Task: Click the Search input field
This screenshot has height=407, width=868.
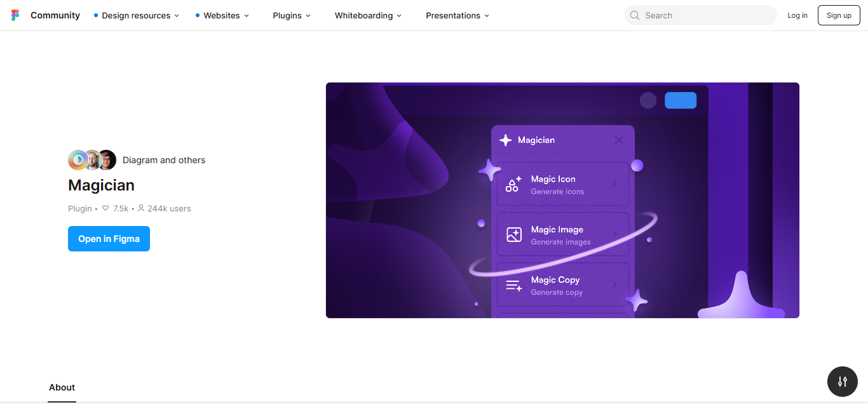Action: click(x=701, y=15)
